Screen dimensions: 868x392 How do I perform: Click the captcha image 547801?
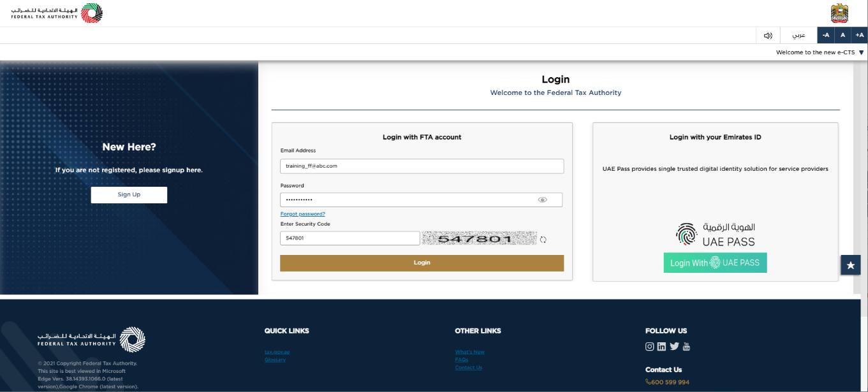coord(478,239)
